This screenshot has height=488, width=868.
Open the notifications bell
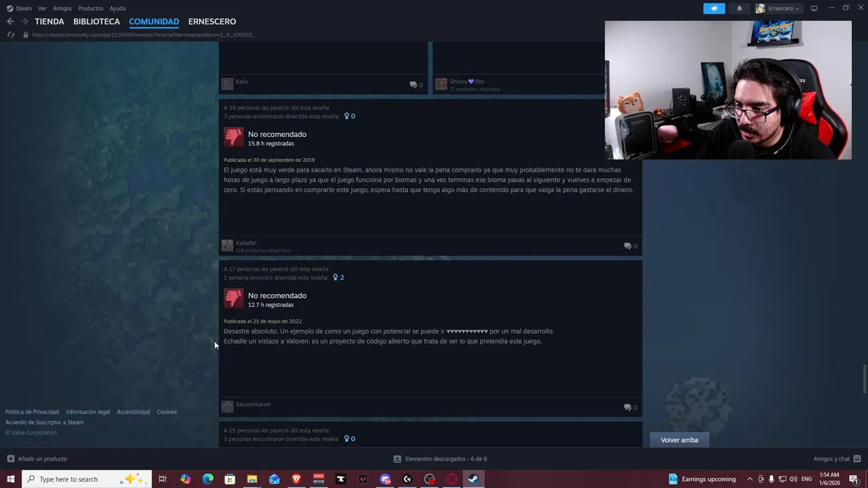click(x=739, y=8)
